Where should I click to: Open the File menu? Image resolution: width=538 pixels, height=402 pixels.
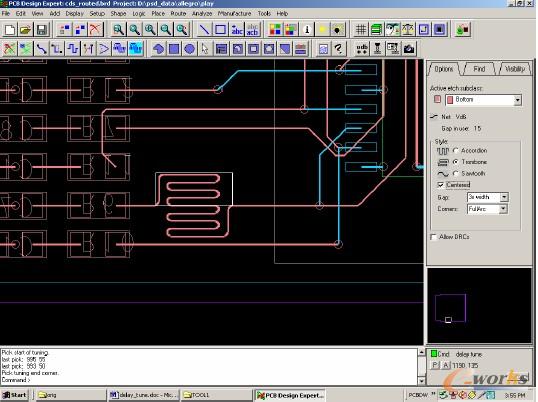[x=6, y=14]
